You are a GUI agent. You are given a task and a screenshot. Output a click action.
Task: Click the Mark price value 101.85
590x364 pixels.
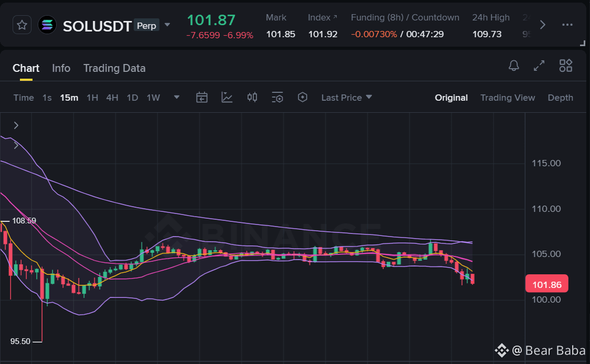tap(281, 34)
